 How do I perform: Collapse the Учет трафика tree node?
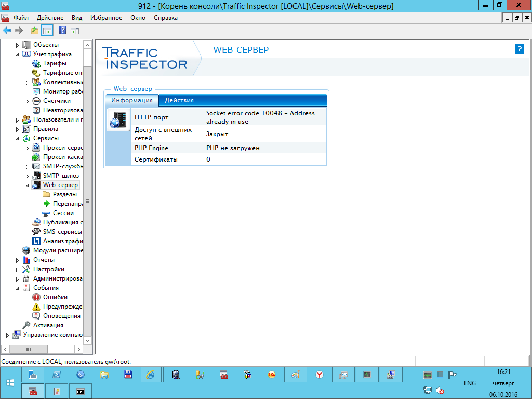click(x=17, y=54)
